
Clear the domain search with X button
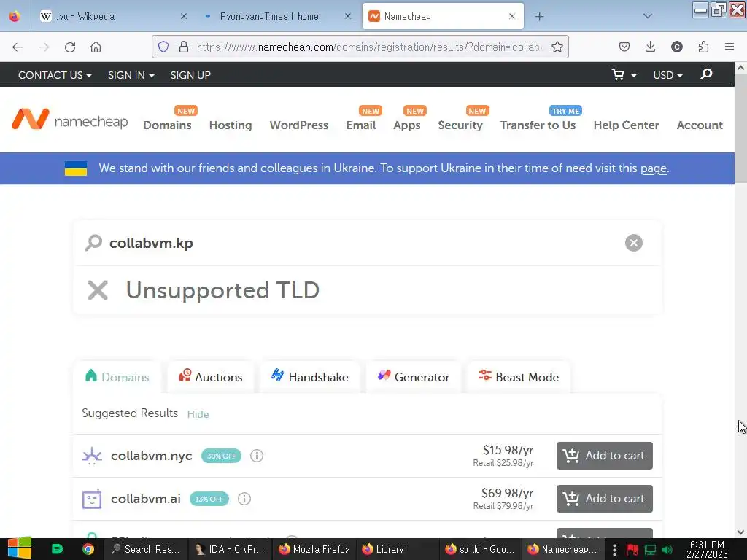(x=634, y=243)
